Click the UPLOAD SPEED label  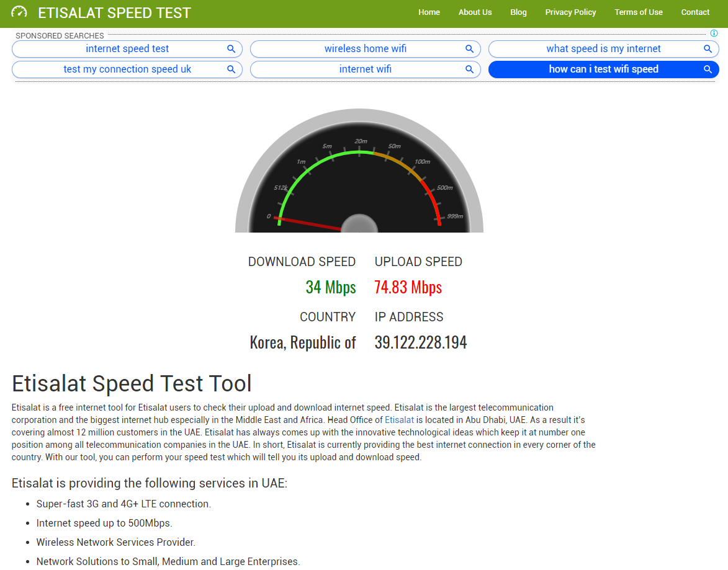(418, 262)
